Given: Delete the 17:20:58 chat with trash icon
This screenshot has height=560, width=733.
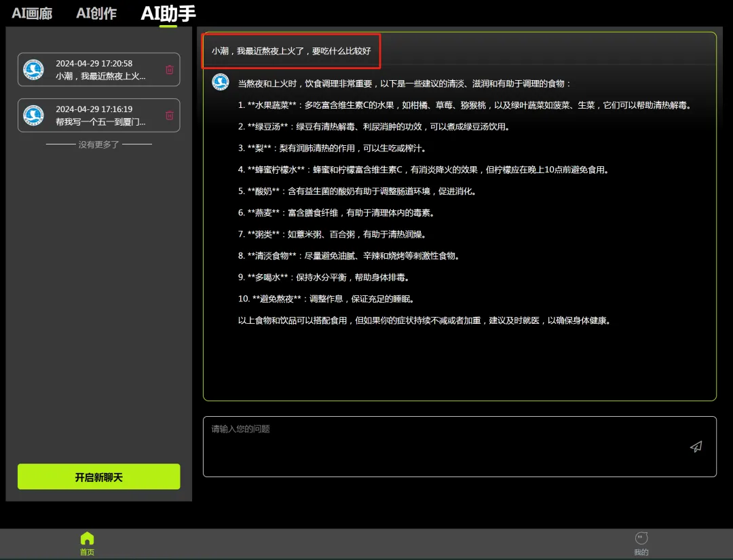Looking at the screenshot, I should (170, 69).
